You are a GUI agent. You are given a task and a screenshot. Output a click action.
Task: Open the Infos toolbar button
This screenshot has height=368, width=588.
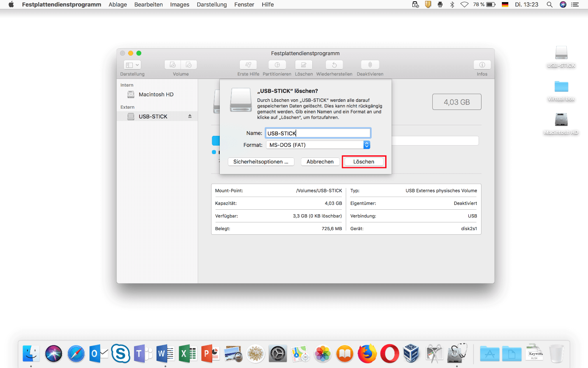tap(482, 65)
